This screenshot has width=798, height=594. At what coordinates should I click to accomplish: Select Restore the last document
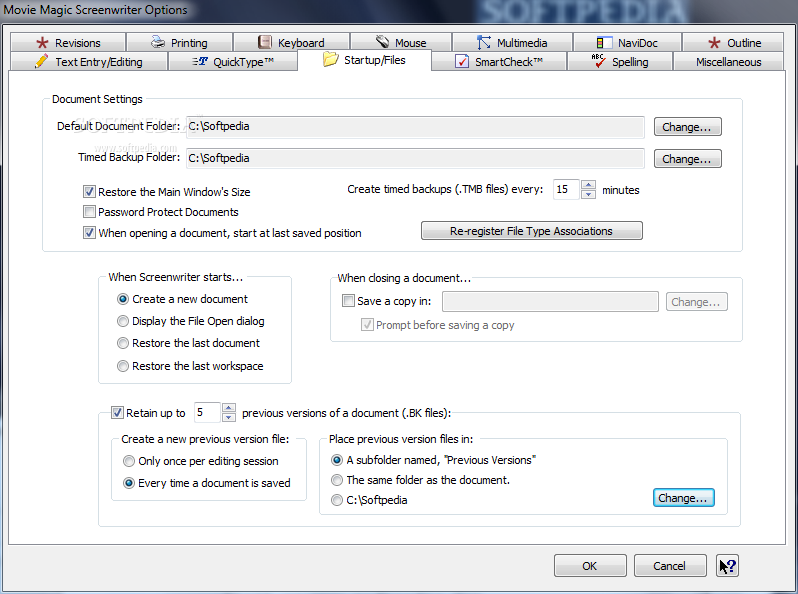tap(123, 343)
